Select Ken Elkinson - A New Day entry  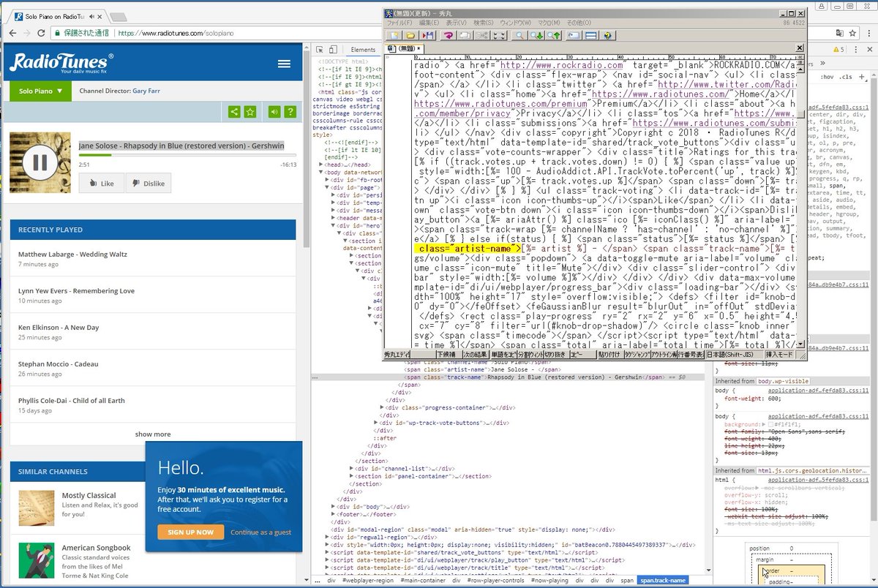pyautogui.click(x=59, y=328)
